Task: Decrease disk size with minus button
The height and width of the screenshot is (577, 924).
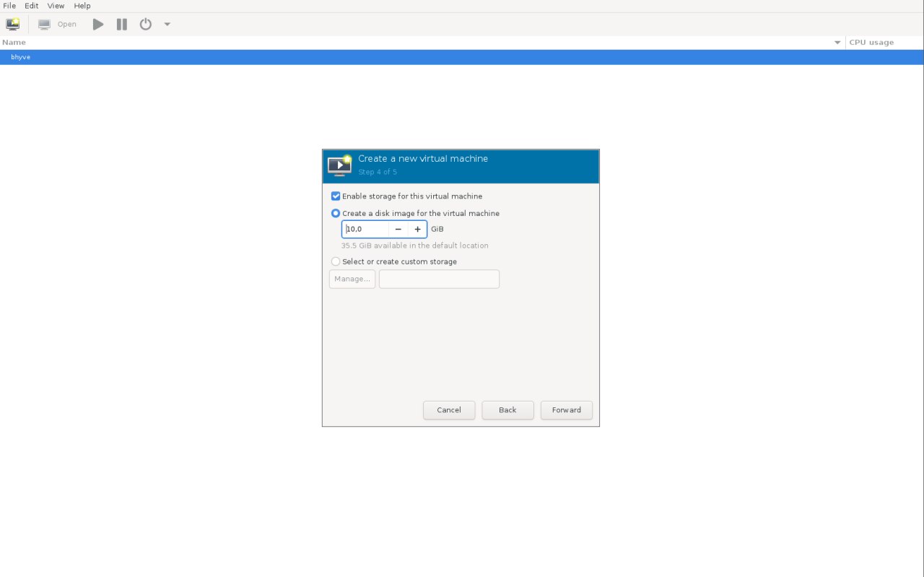Action: [398, 230]
